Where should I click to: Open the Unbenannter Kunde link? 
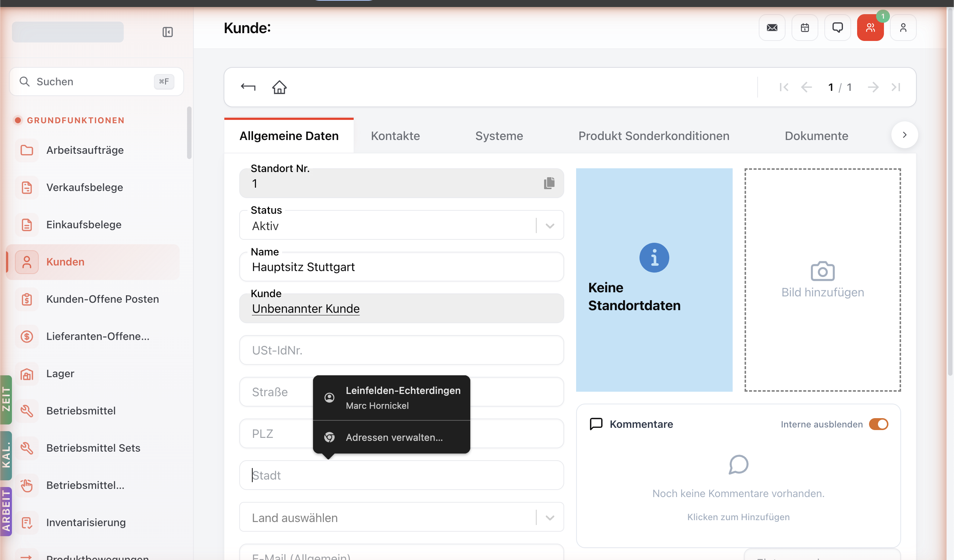(306, 308)
